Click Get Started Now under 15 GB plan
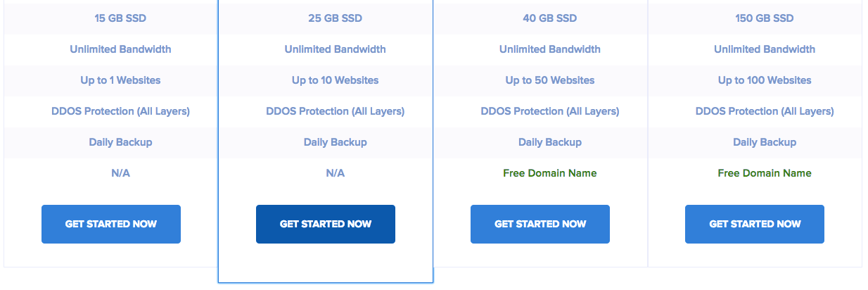This screenshot has width=868, height=290. (x=111, y=224)
